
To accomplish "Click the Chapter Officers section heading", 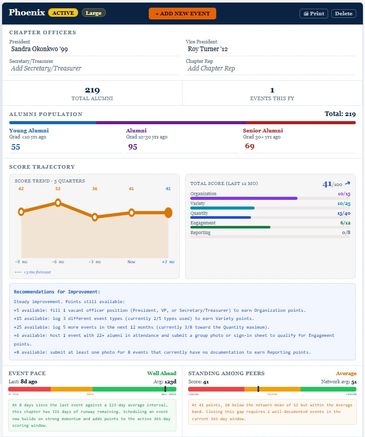I will (x=43, y=32).
